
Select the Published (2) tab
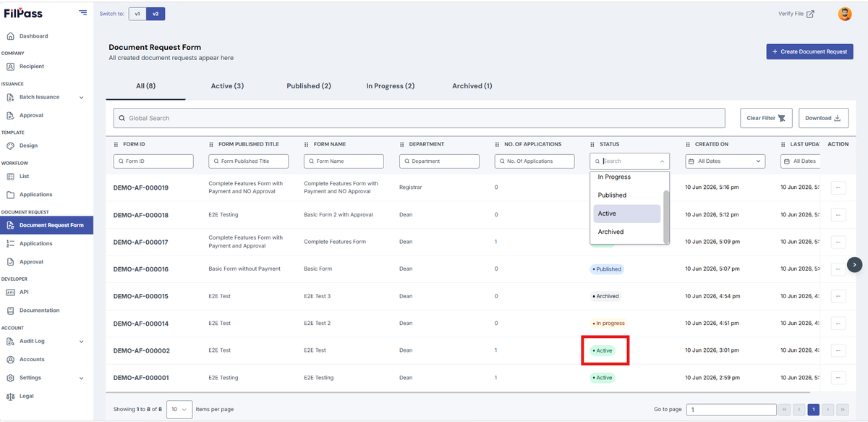click(x=309, y=86)
